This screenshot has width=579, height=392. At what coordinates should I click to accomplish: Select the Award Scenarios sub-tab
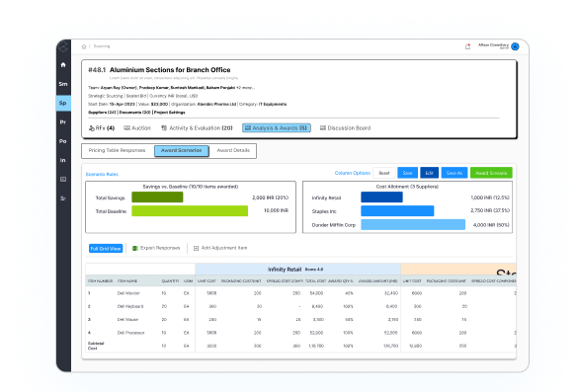(x=181, y=151)
